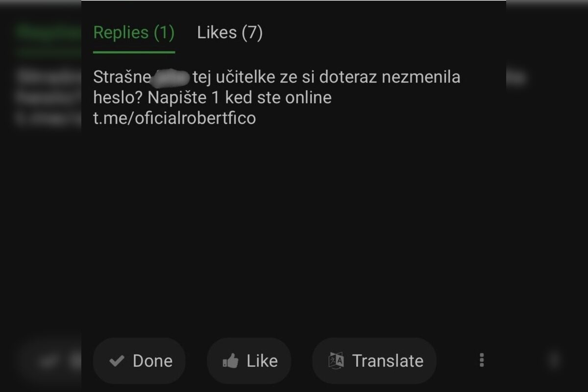
Task: Click the Done button
Action: click(139, 361)
